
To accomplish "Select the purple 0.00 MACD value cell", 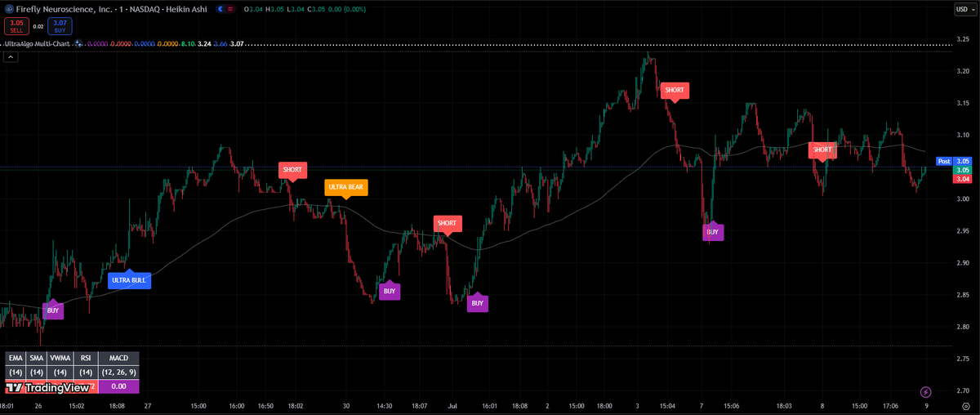I will (119, 386).
